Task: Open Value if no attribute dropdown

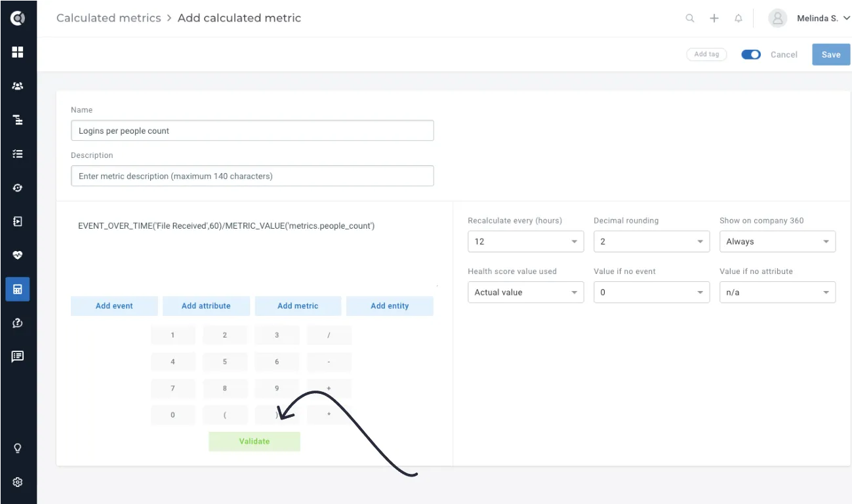Action: [x=777, y=292]
